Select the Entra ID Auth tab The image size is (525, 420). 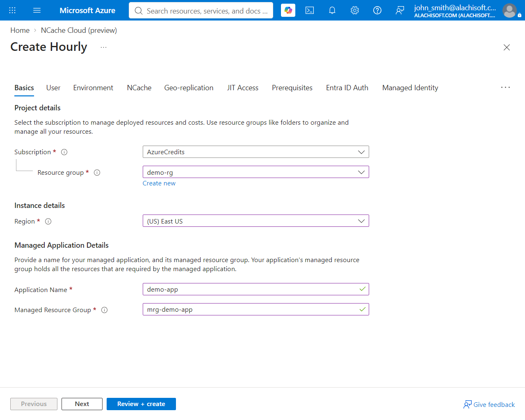click(x=347, y=88)
